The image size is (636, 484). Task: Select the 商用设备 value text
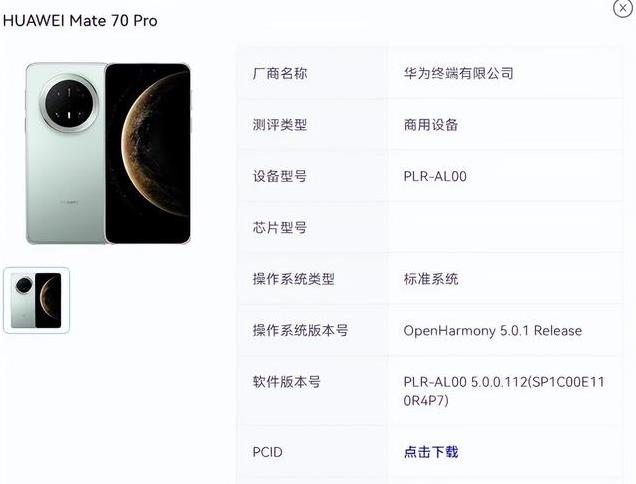coord(431,125)
